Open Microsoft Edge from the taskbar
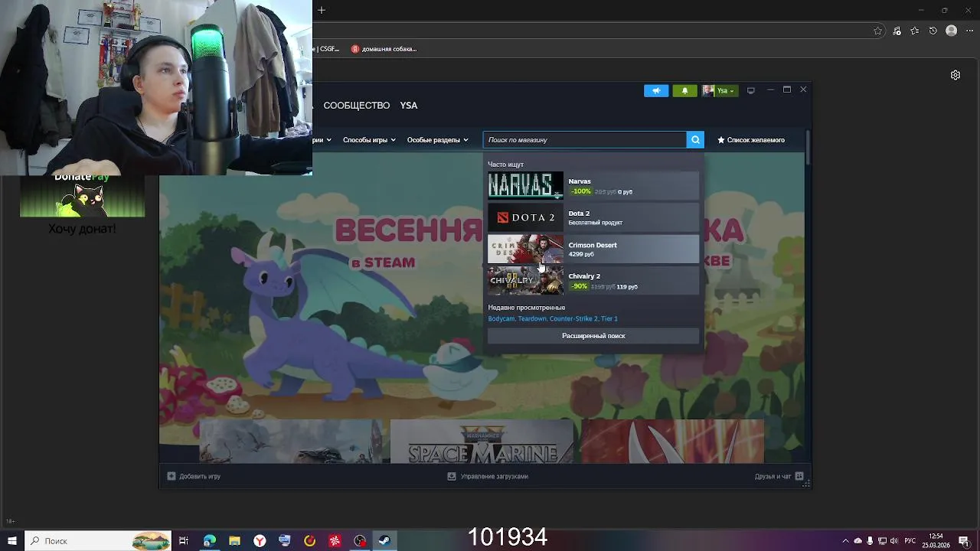This screenshot has height=551, width=980. [209, 541]
